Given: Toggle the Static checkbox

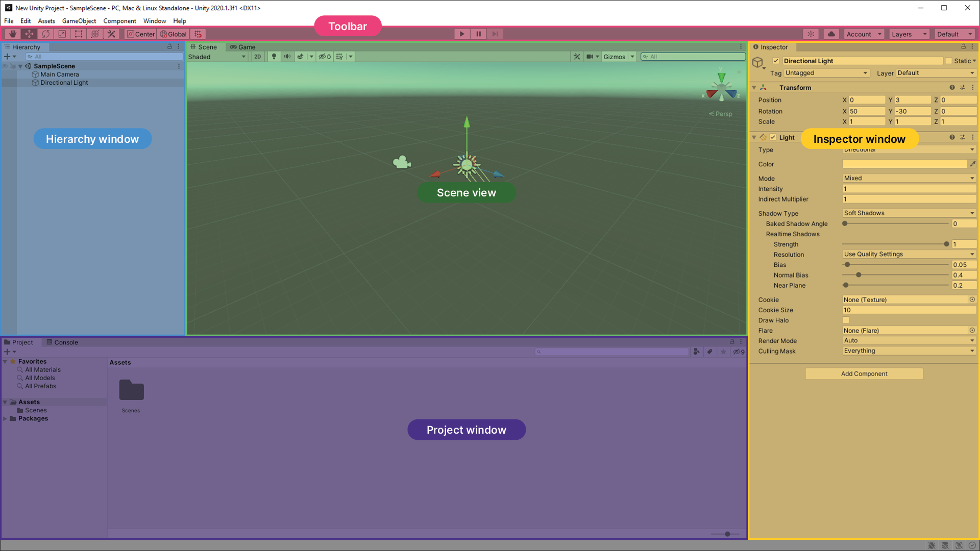Looking at the screenshot, I should click(x=948, y=61).
